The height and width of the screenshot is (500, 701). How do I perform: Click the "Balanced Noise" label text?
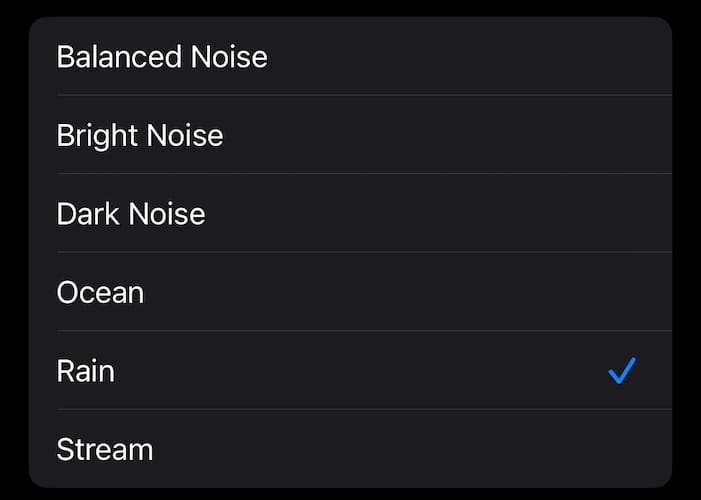click(x=162, y=56)
